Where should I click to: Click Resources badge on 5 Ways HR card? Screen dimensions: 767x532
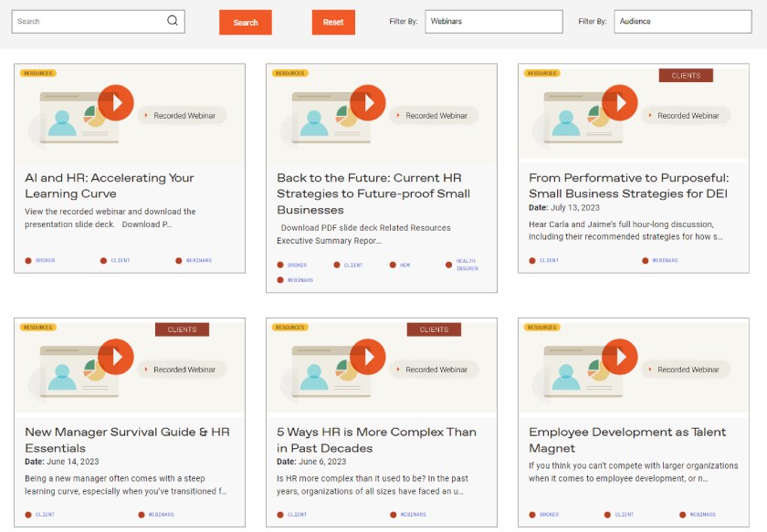tap(290, 327)
